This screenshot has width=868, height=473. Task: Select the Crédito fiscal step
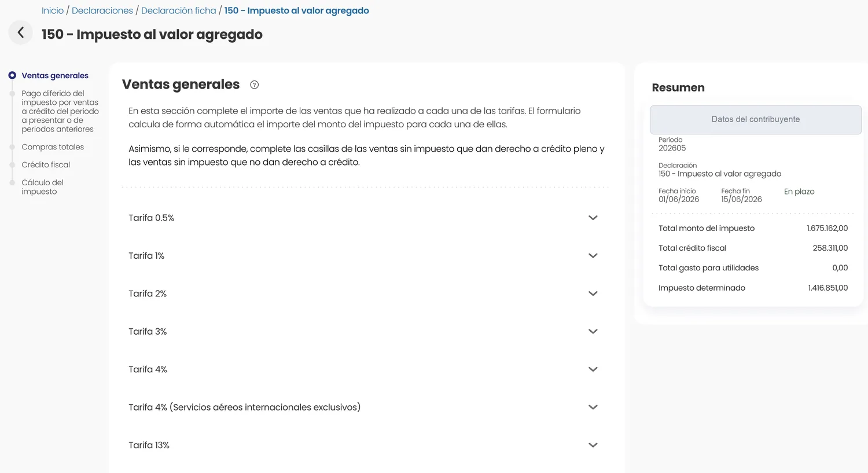pyautogui.click(x=46, y=165)
